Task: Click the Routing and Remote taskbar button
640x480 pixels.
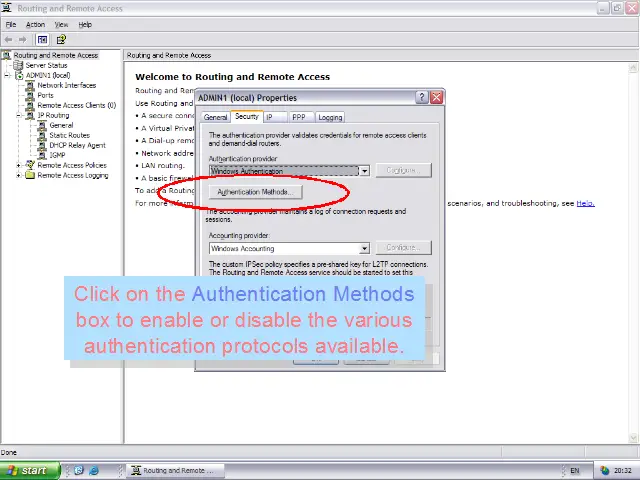Action: tap(176, 471)
